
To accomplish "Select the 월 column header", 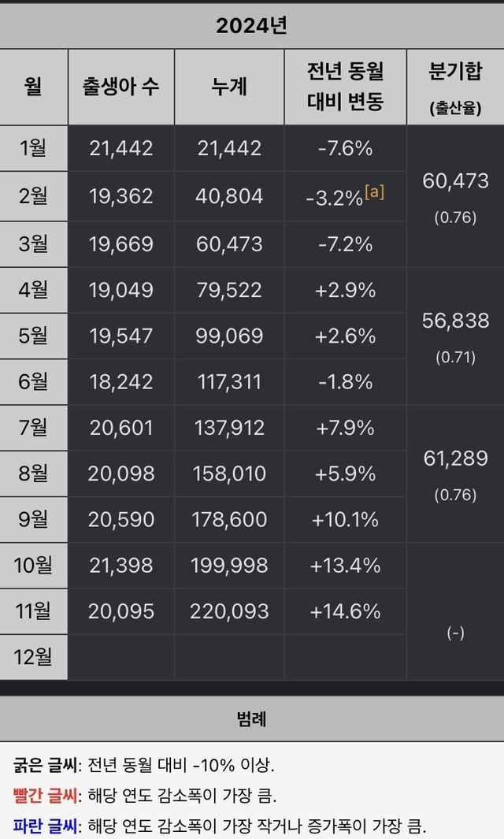I will [x=34, y=87].
